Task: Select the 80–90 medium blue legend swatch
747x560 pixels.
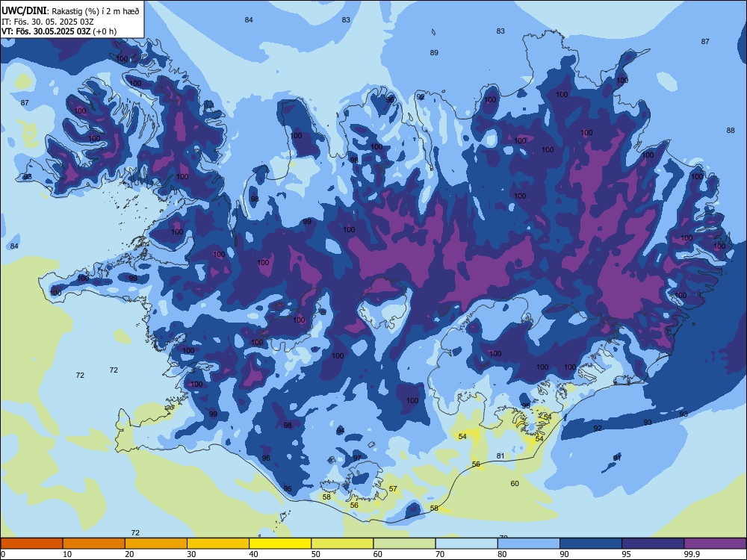Action: pos(529,544)
